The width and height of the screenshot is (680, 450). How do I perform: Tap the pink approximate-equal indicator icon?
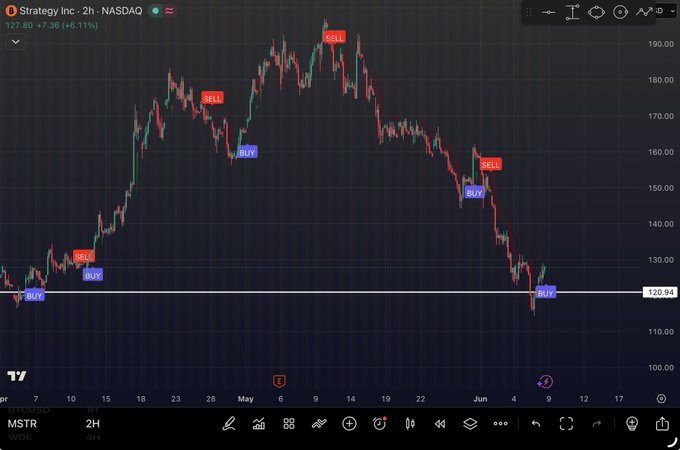pyautogui.click(x=170, y=11)
